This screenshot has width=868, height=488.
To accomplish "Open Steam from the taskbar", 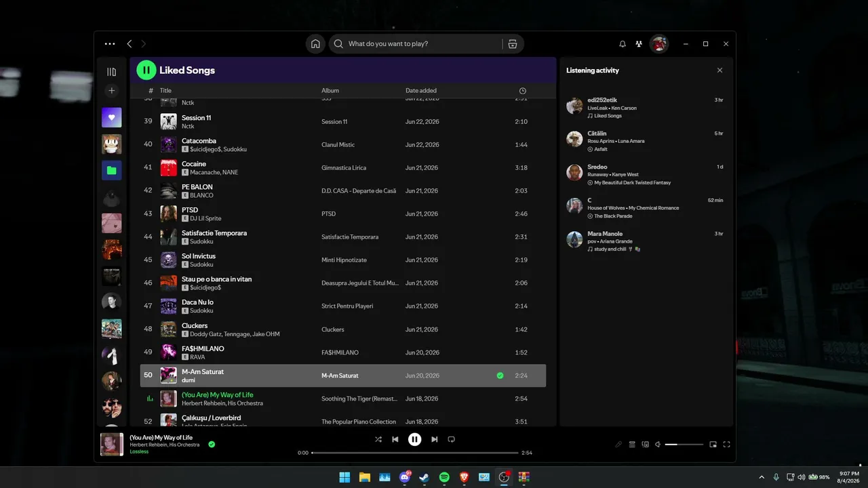I will pyautogui.click(x=425, y=477).
